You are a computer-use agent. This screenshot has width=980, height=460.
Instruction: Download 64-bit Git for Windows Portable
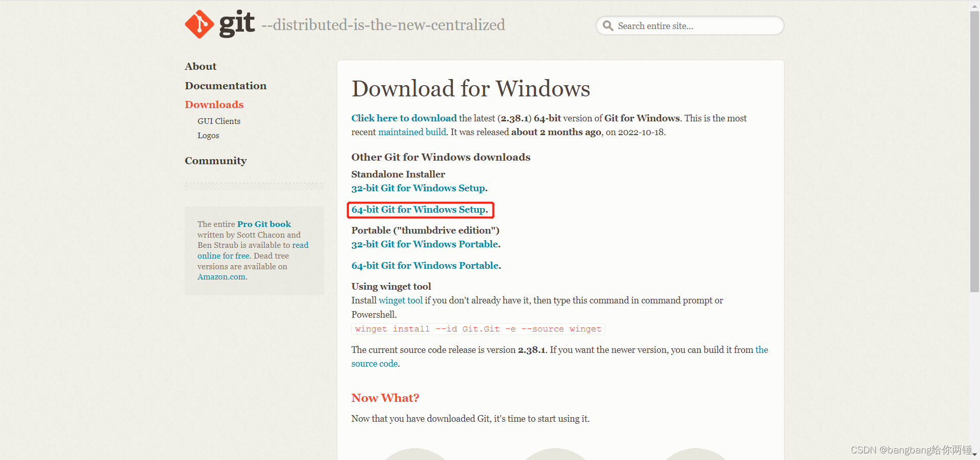click(424, 265)
